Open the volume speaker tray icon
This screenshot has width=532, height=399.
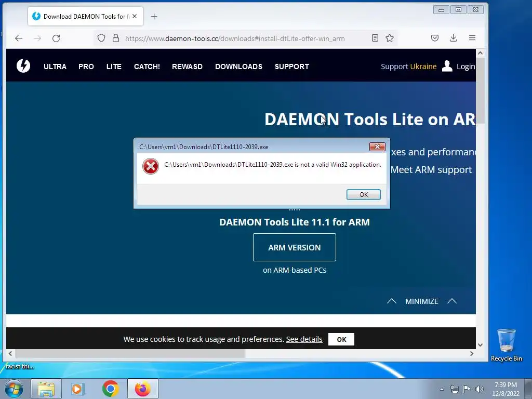click(x=480, y=389)
